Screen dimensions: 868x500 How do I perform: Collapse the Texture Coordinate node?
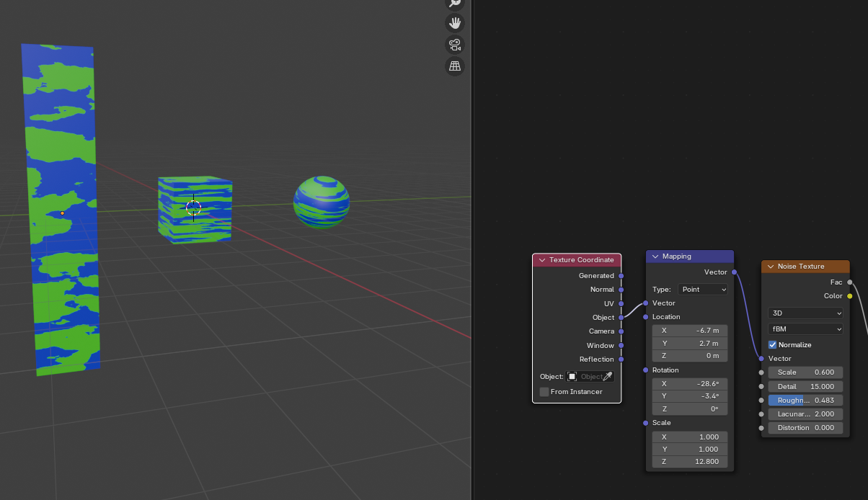[542, 260]
